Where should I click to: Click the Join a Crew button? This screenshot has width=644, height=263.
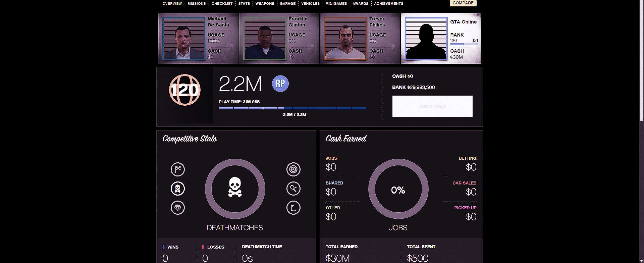pos(432,106)
